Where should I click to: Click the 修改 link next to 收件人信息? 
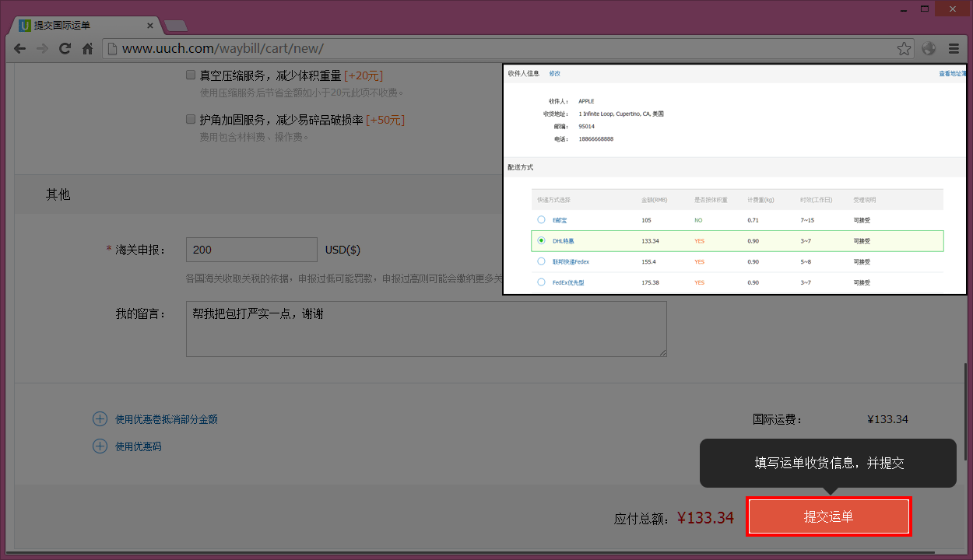(554, 74)
